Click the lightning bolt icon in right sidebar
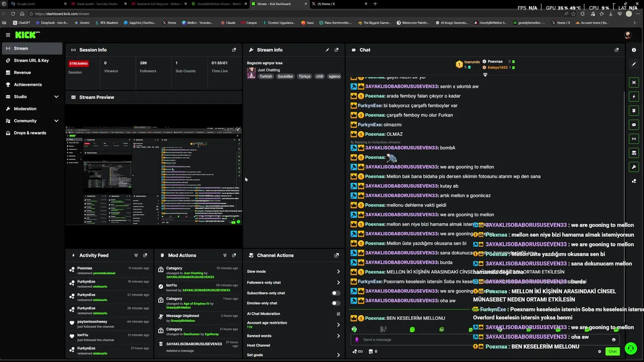The image size is (644, 362). (634, 97)
